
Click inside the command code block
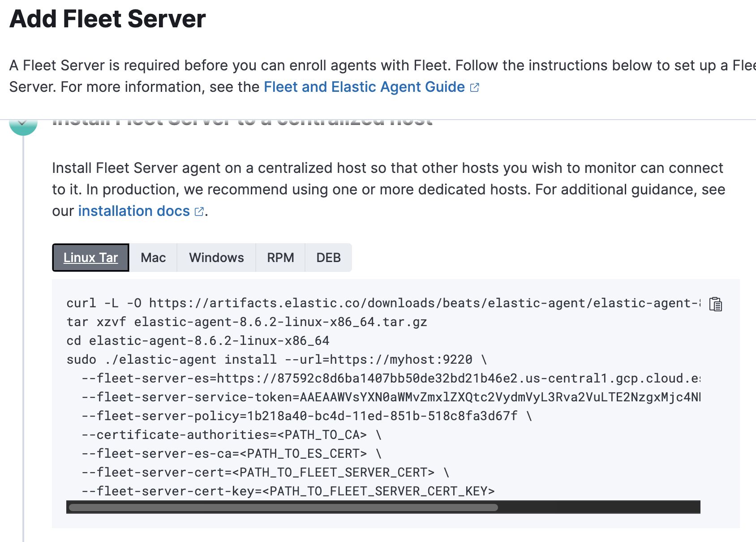358,399
